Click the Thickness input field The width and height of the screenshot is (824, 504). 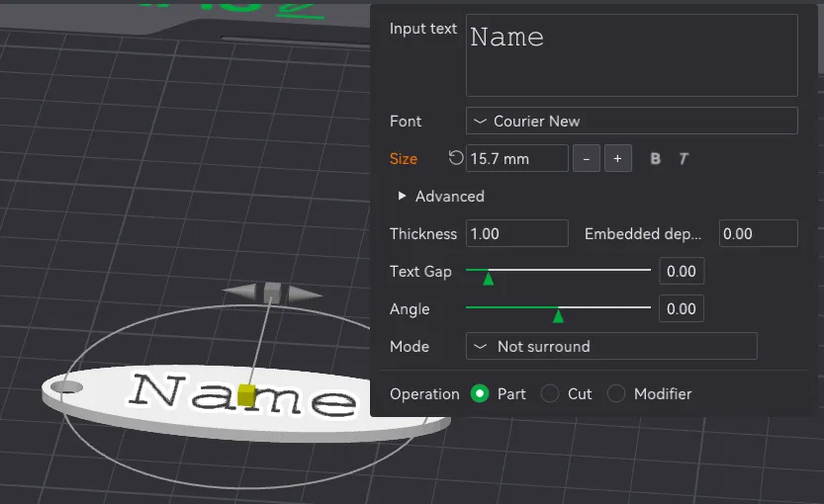click(517, 233)
